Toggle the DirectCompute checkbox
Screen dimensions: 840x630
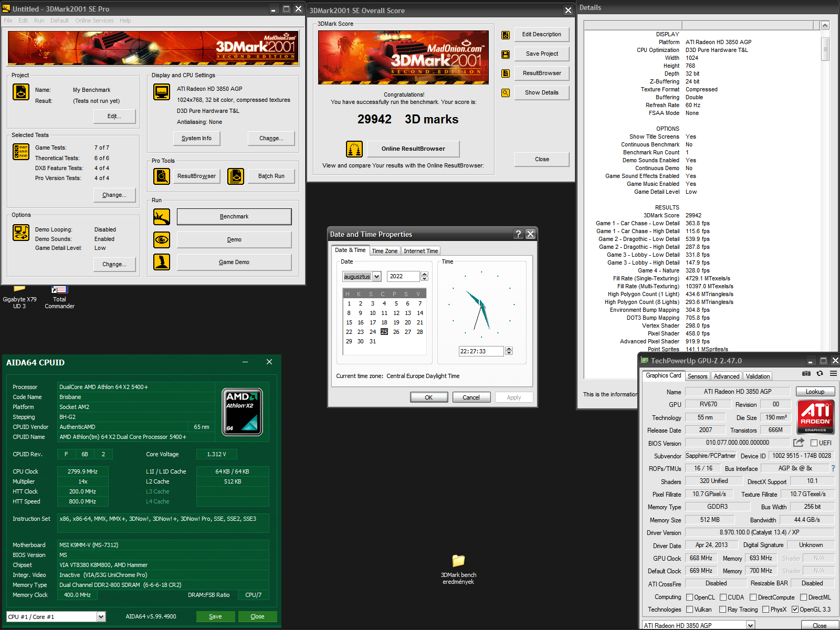pyautogui.click(x=753, y=597)
